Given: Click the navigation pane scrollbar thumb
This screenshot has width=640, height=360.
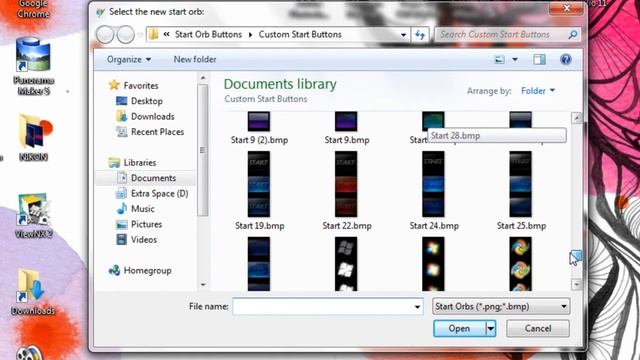Looking at the screenshot, I should click(x=202, y=150).
